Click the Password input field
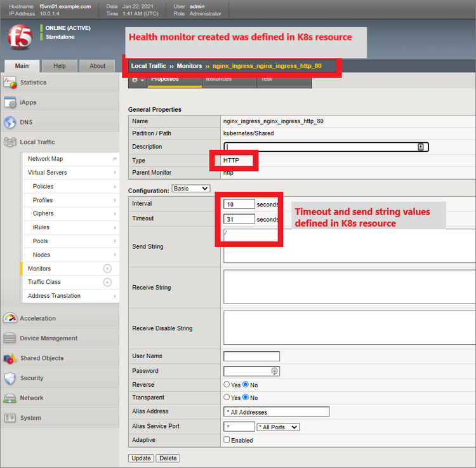476x468 pixels. 252,371
